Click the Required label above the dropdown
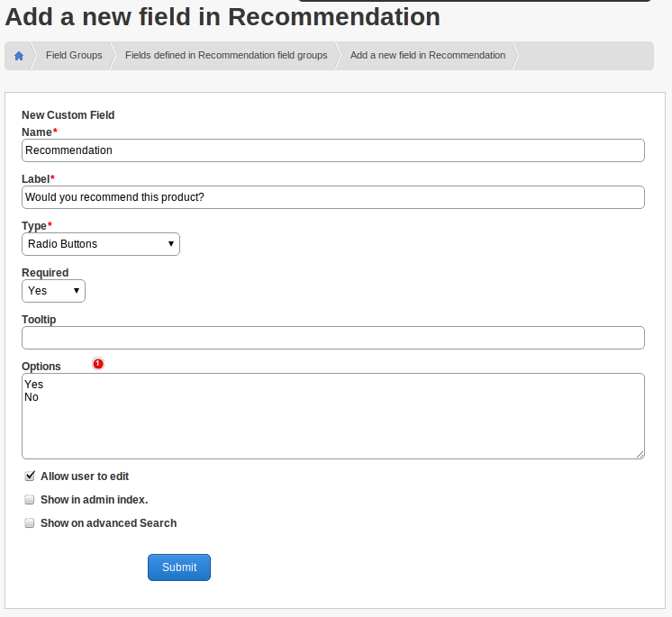672x617 pixels. (45, 273)
